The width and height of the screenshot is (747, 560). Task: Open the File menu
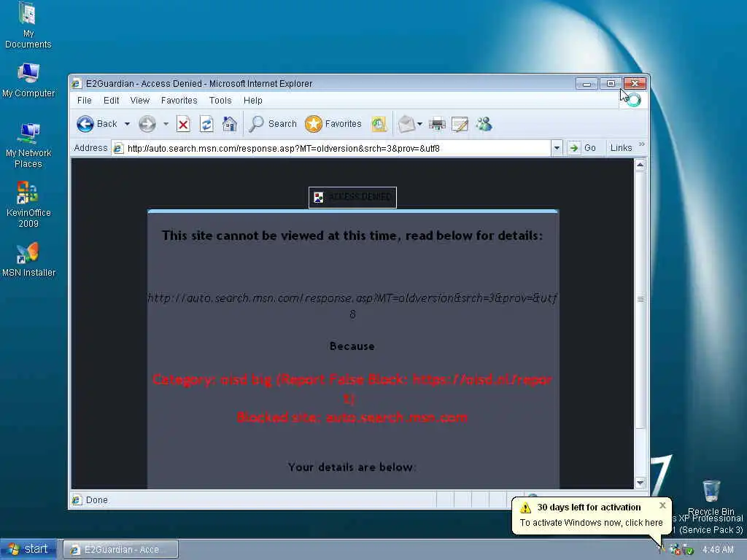point(85,101)
